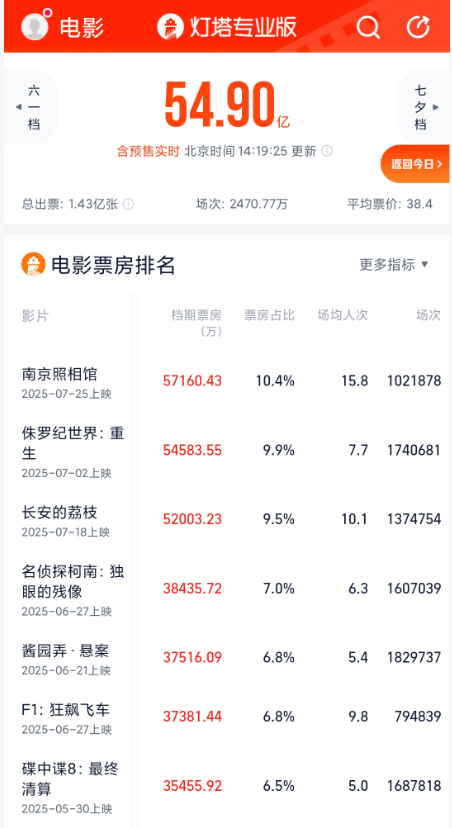Click the 54.90亿 total box office figure
Viewport: 452px width, 828px height.
coord(227,106)
